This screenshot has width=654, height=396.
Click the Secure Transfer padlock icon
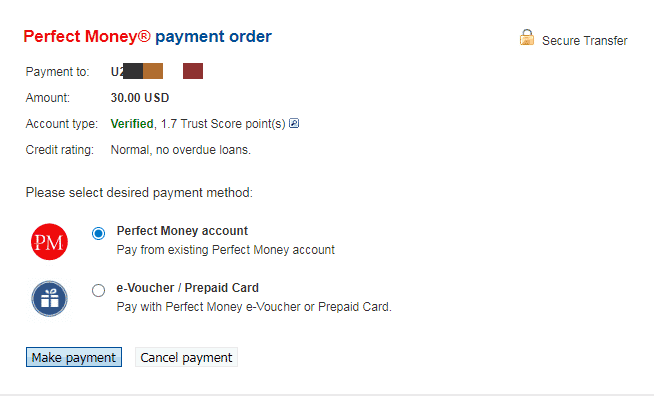click(527, 38)
